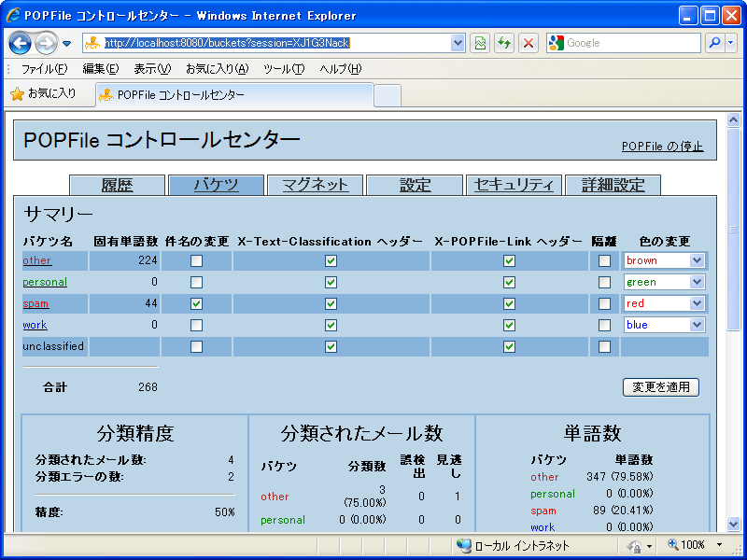The image size is (747, 560).
Task: Click the Internet Explorer logo in title bar
Action: pos(13,15)
